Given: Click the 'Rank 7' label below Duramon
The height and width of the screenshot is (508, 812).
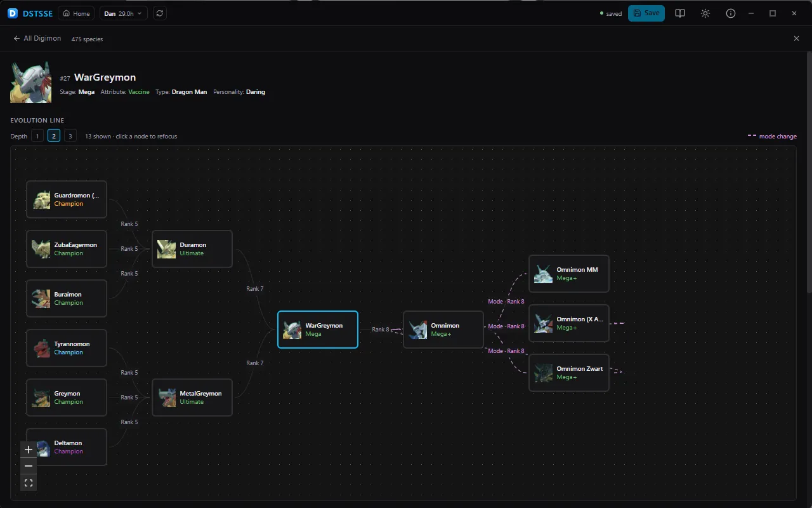Looking at the screenshot, I should tap(255, 289).
